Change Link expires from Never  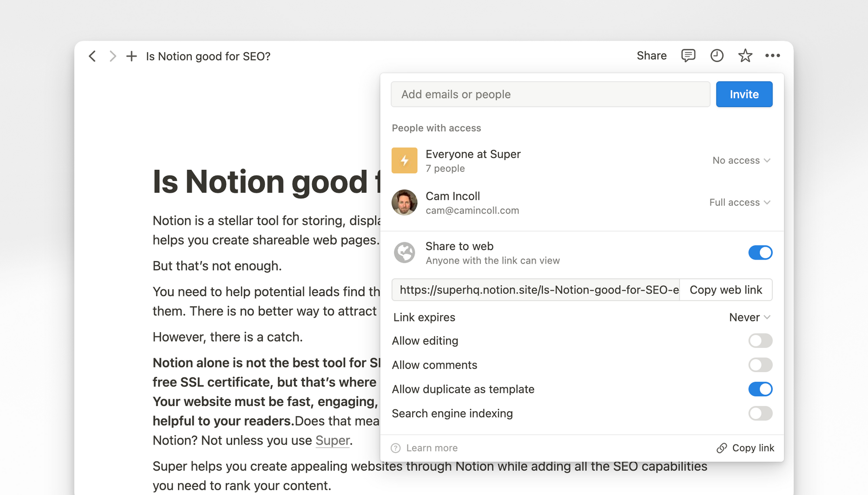click(750, 317)
